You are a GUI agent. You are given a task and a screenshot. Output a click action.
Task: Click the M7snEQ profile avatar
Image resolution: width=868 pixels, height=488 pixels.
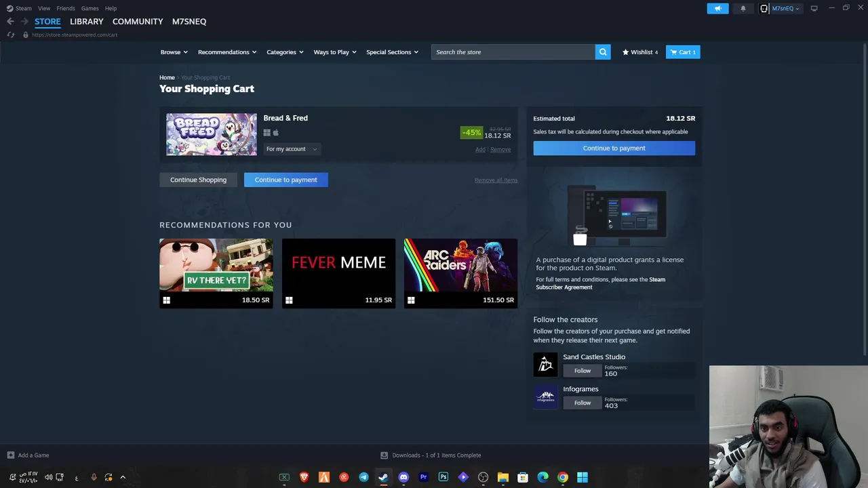pyautogui.click(x=764, y=8)
